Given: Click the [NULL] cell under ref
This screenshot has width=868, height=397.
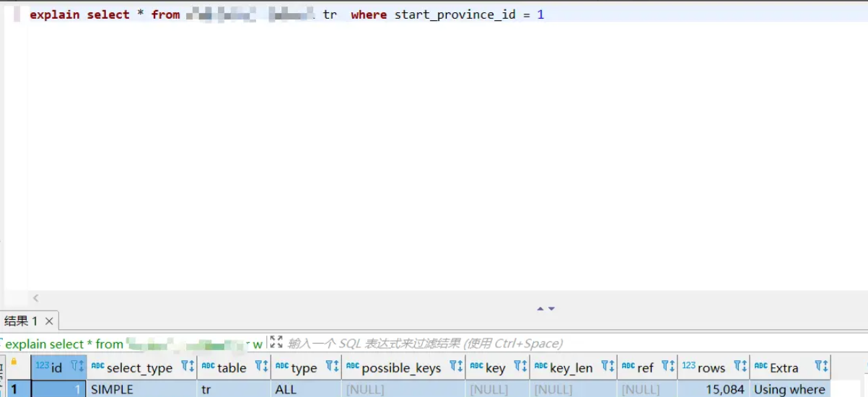Looking at the screenshot, I should (647, 389).
